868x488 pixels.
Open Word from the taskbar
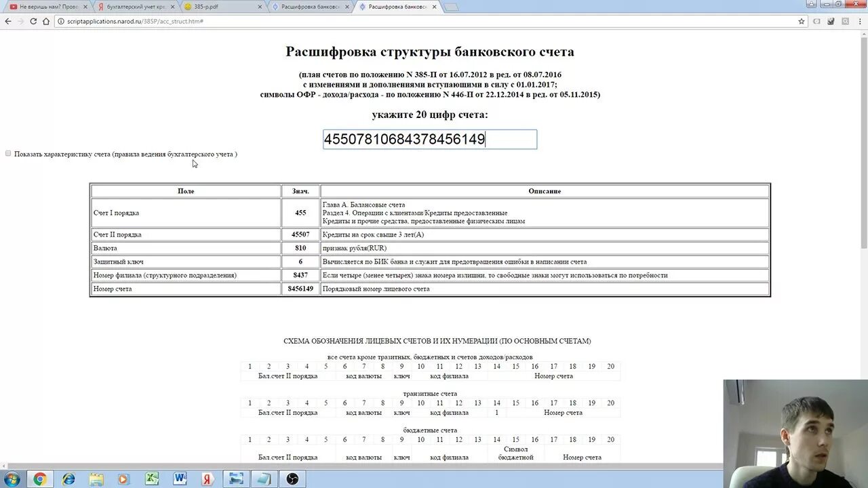[x=180, y=479]
